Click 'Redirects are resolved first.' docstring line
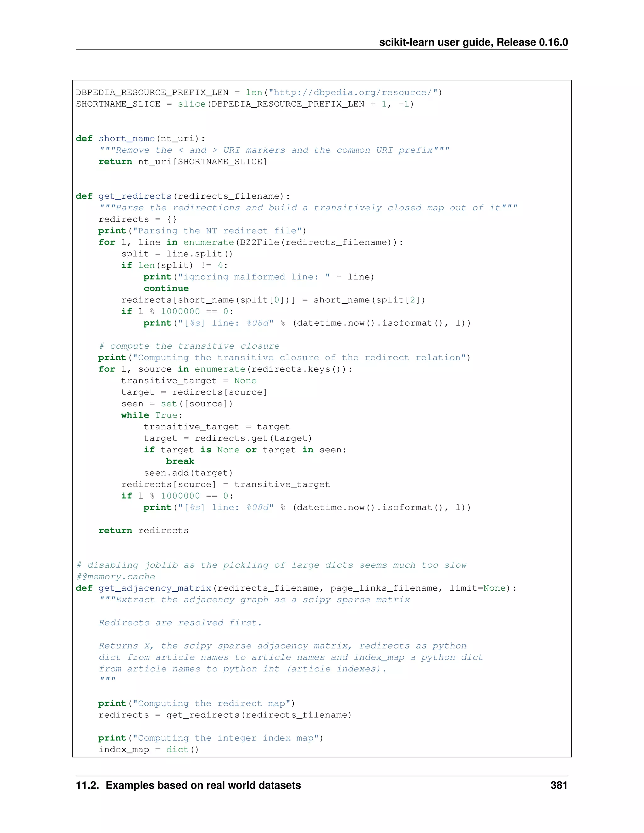644x833 pixels. (x=180, y=623)
